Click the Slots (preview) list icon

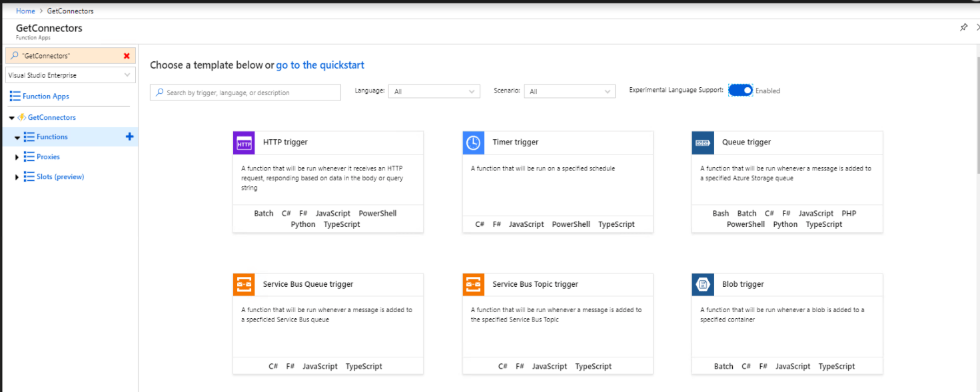[29, 176]
